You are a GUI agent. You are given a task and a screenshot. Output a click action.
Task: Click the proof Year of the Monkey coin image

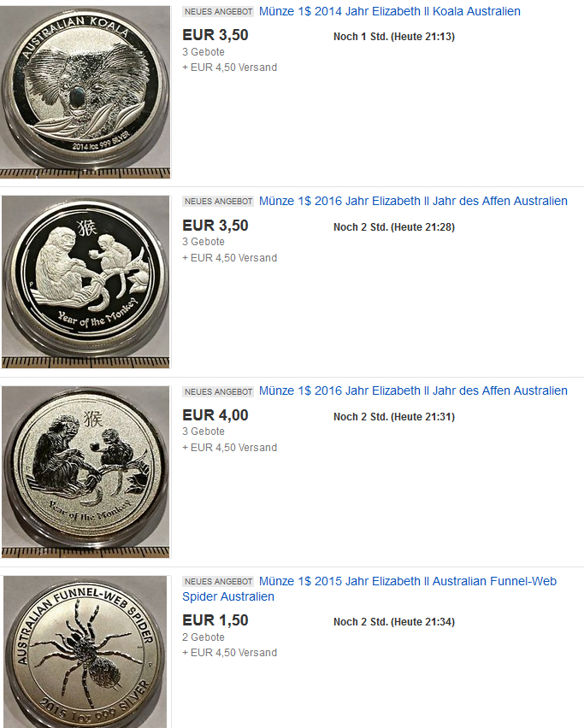pyautogui.click(x=86, y=281)
